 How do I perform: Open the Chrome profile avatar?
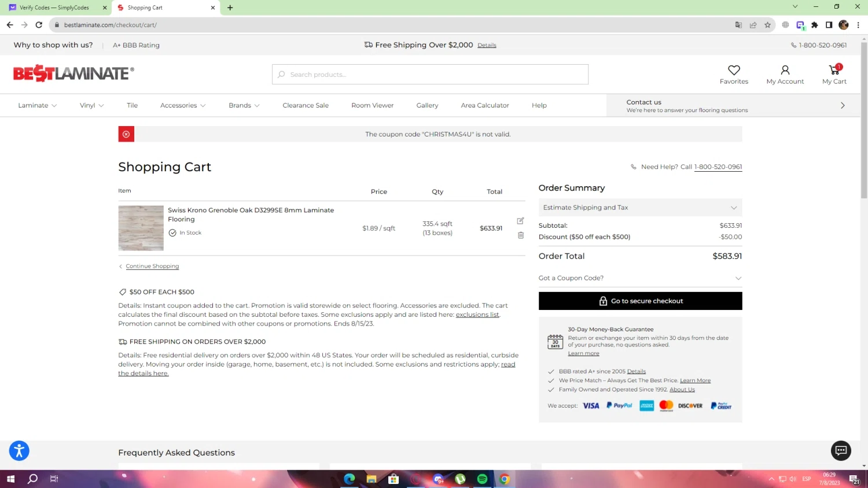tap(844, 25)
